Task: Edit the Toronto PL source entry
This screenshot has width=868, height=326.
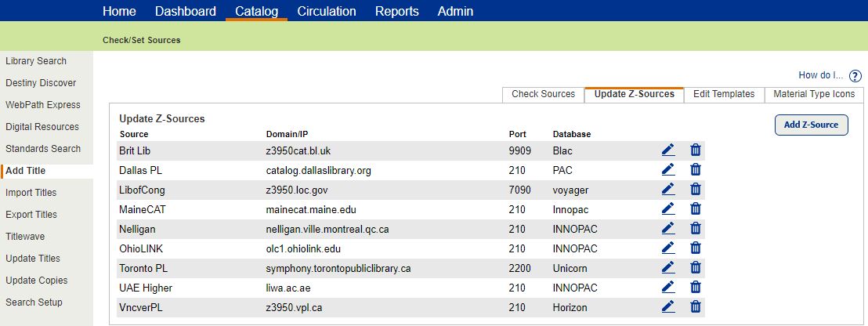Action: 667,267
